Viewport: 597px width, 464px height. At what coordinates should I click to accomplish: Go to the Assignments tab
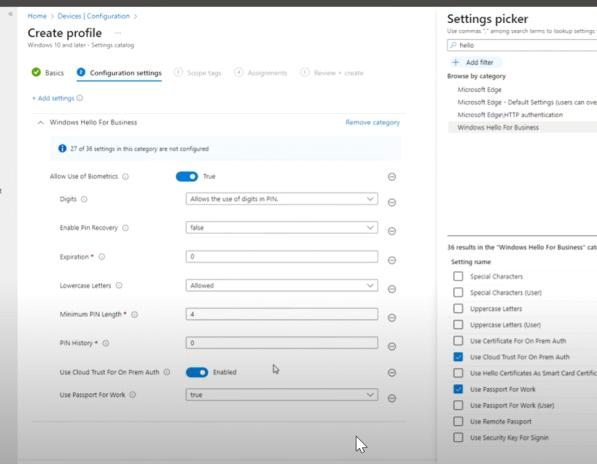261,73
